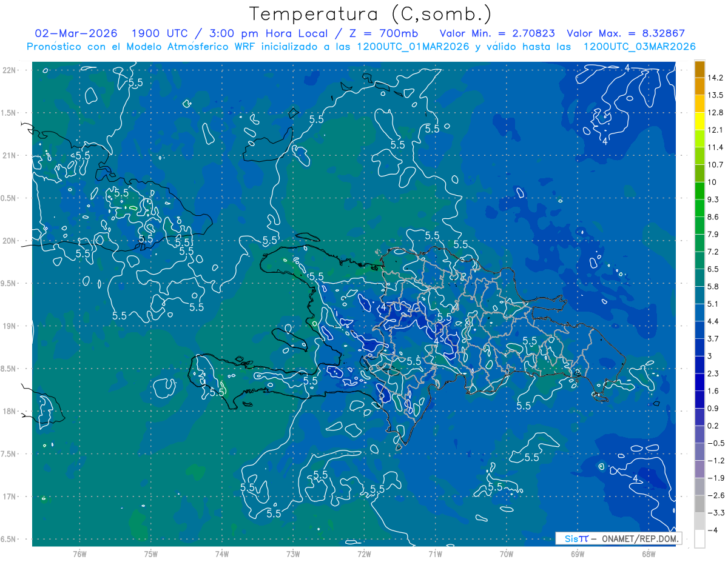This screenshot has height=562, width=728.
Task: Click longitude axis label '72W'
Action: coord(364,553)
